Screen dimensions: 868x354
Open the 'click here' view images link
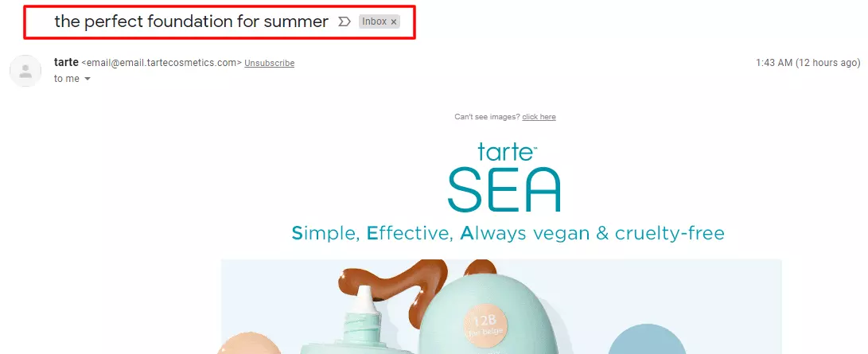pyautogui.click(x=539, y=117)
